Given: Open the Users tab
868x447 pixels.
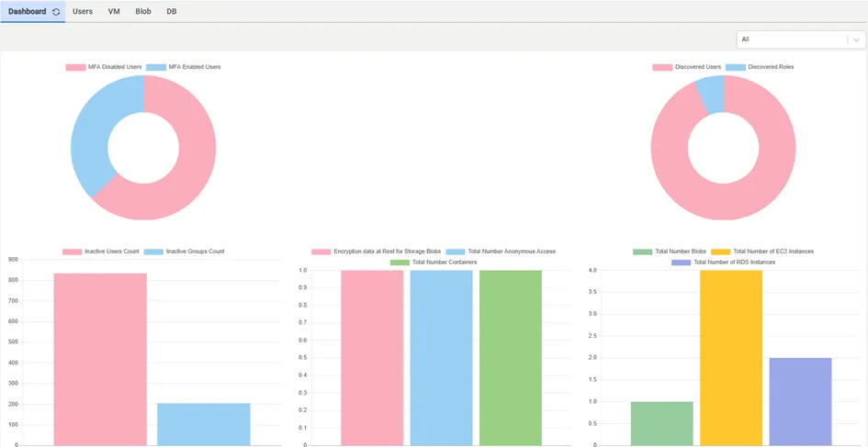Looking at the screenshot, I should pyautogui.click(x=83, y=11).
